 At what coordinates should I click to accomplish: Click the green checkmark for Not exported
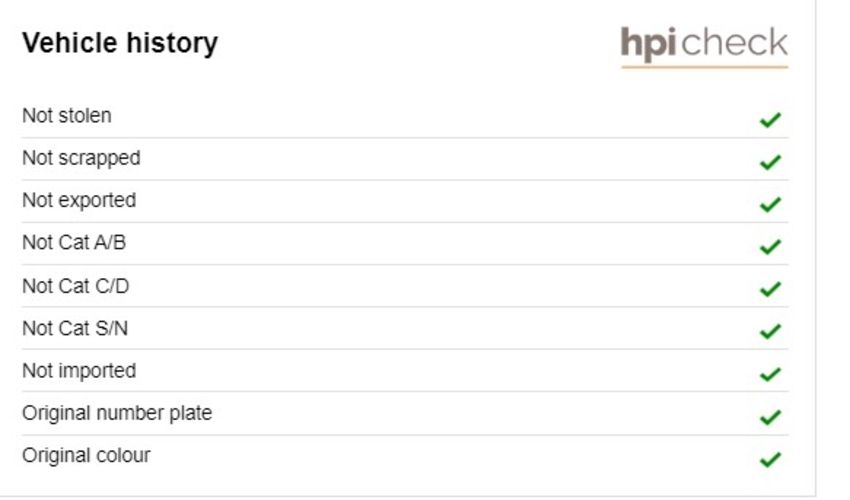click(x=770, y=204)
